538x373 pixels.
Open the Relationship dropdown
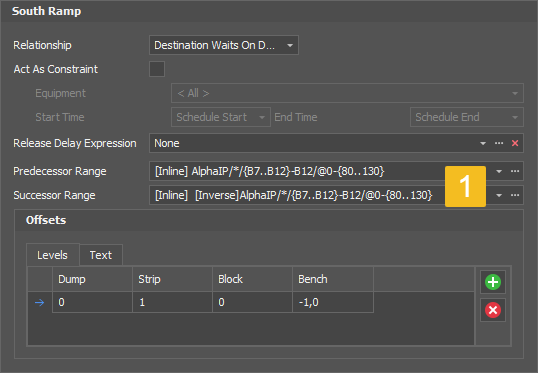224,45
